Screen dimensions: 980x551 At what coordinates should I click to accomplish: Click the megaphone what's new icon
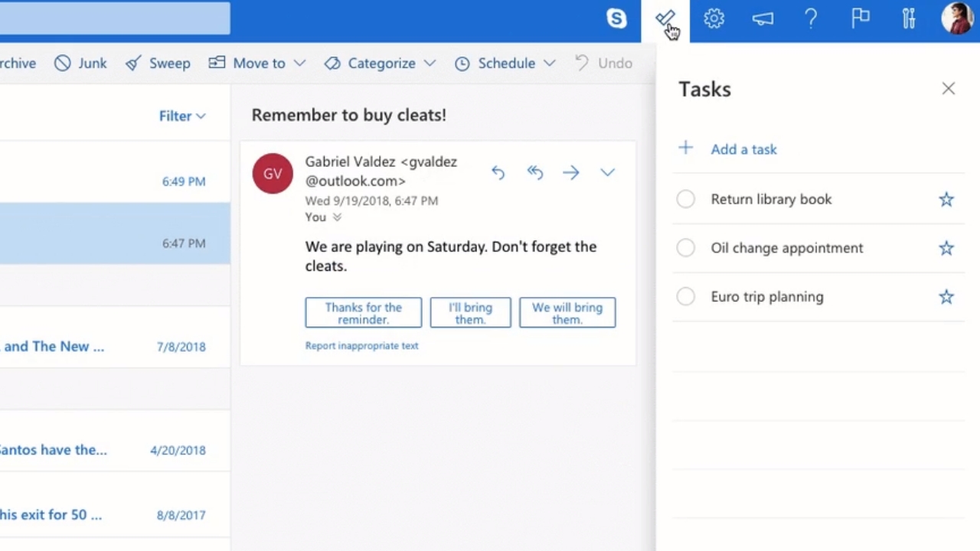pyautogui.click(x=763, y=18)
